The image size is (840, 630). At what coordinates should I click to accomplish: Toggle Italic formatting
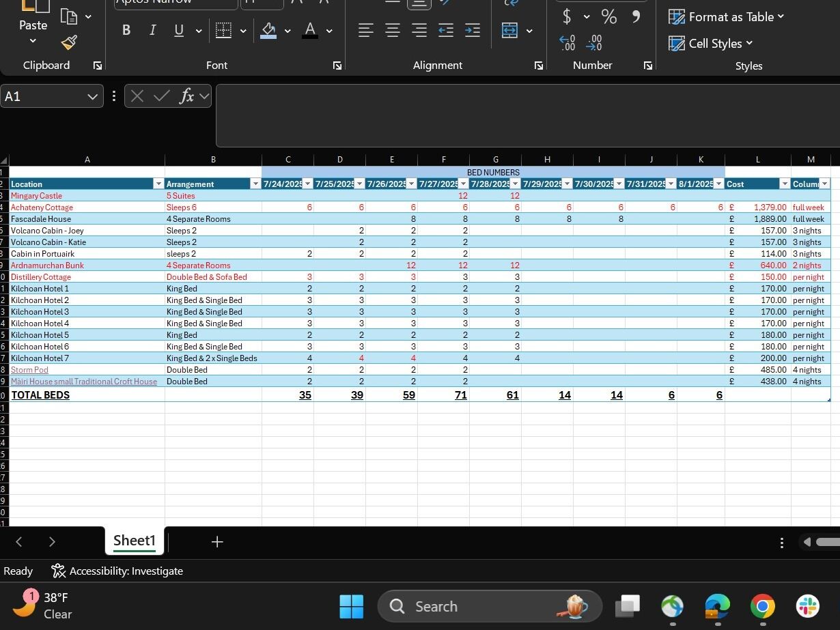click(152, 30)
